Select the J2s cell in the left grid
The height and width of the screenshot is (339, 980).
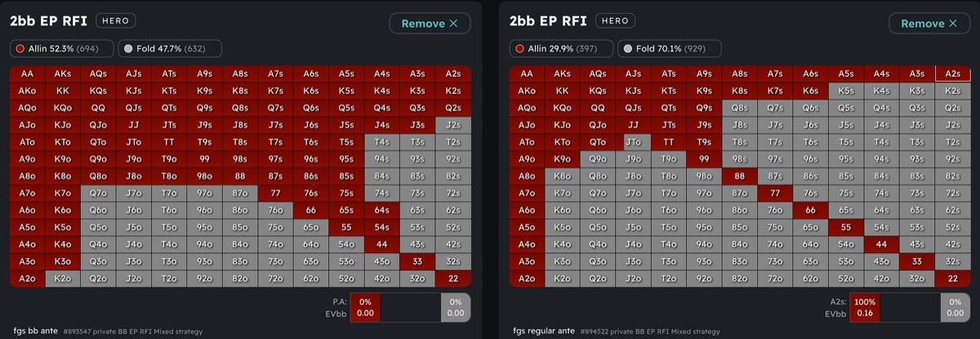tap(453, 125)
